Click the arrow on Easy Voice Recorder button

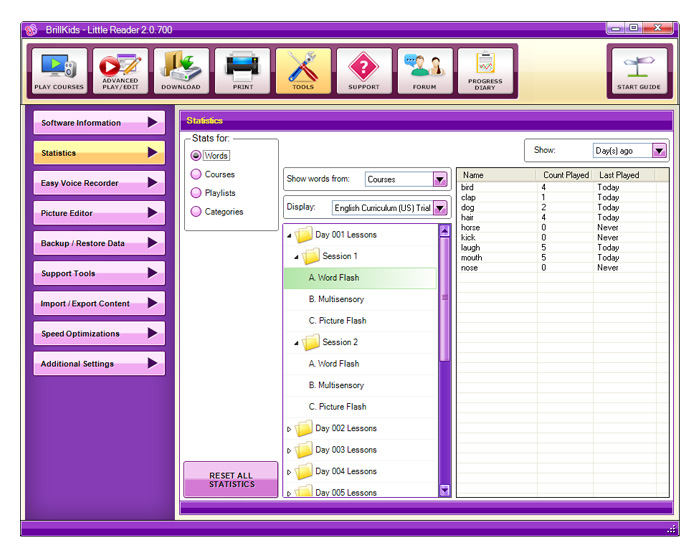153,183
